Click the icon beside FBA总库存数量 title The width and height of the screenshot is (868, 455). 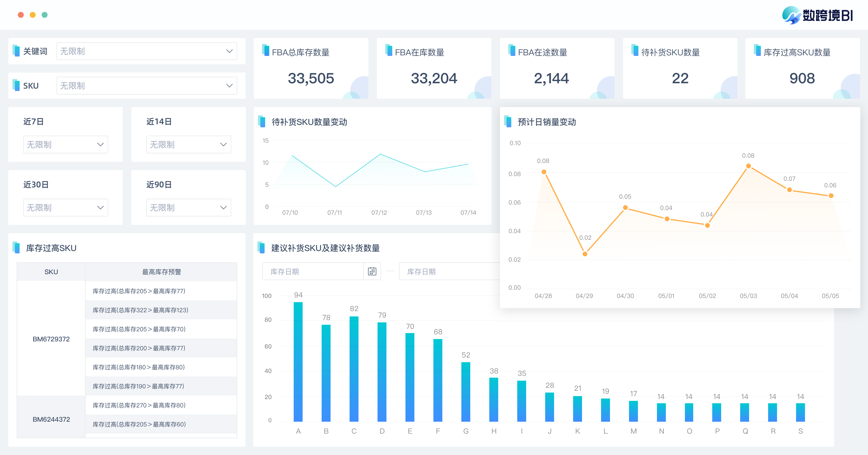(x=266, y=50)
